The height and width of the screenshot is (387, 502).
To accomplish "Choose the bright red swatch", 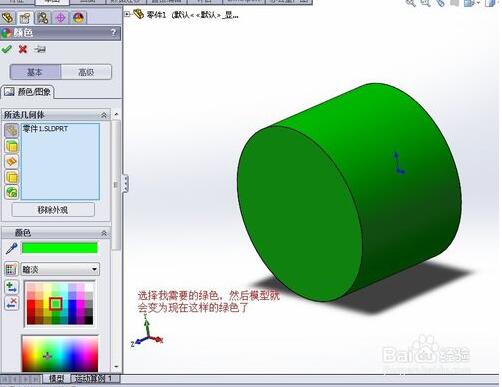I will click(x=31, y=304).
